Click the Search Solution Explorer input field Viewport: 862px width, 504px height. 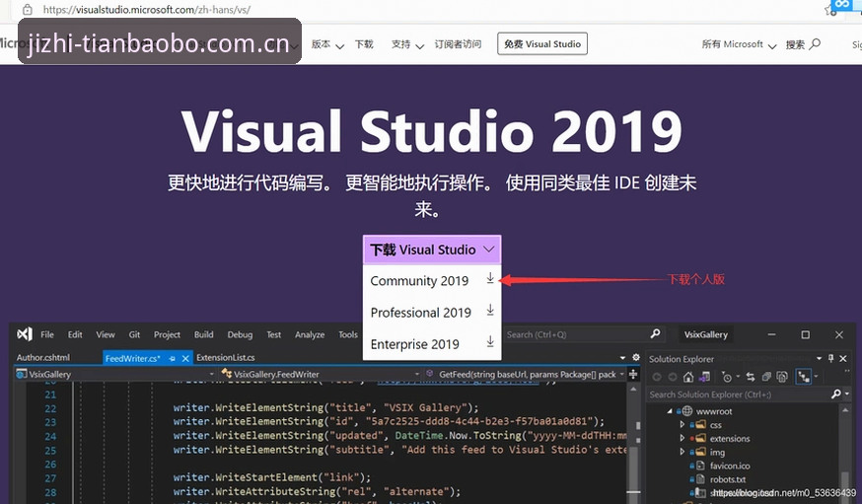click(740, 395)
